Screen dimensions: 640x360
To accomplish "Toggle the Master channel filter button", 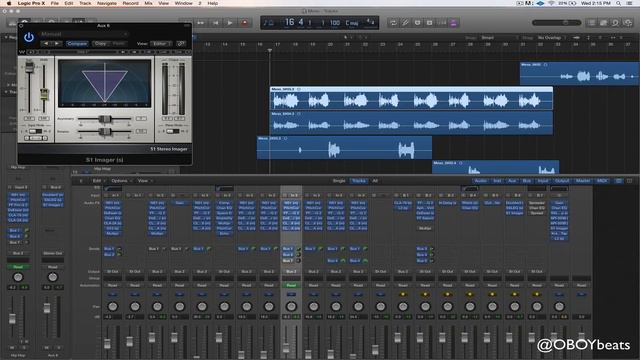I will pos(582,181).
